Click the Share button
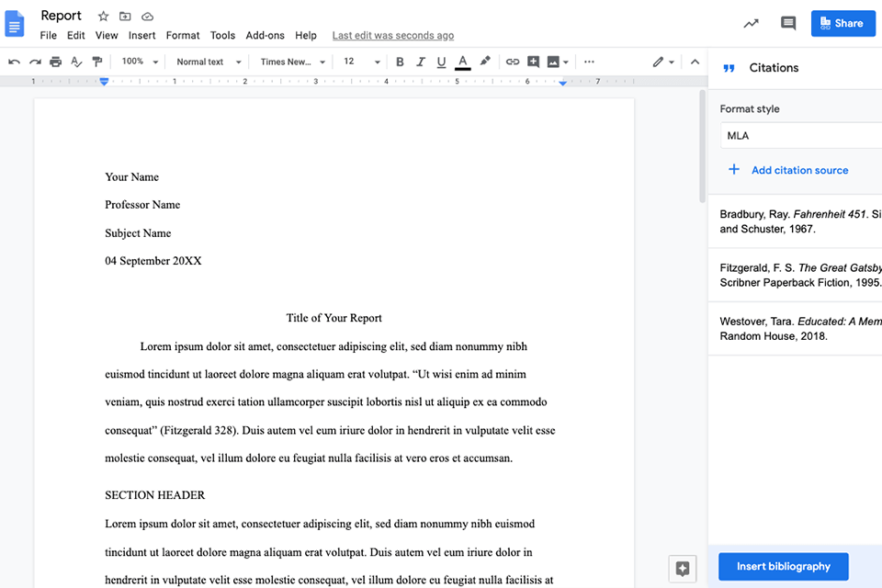 [842, 23]
